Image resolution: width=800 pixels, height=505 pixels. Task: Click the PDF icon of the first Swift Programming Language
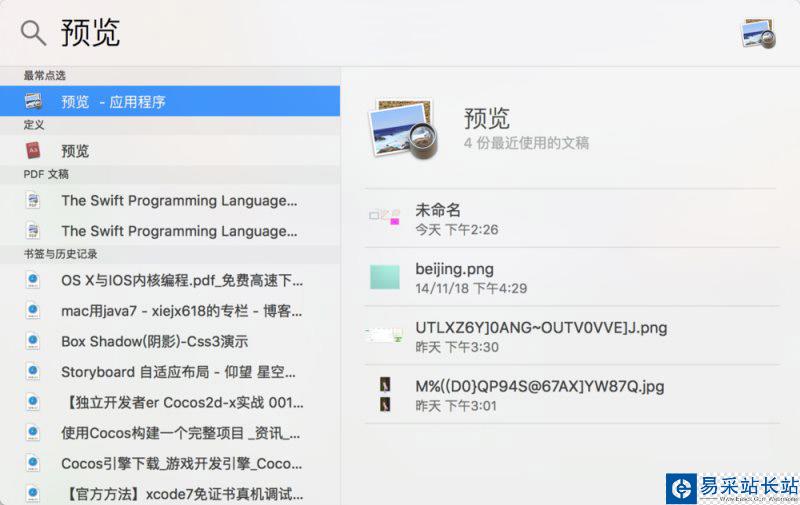click(33, 200)
